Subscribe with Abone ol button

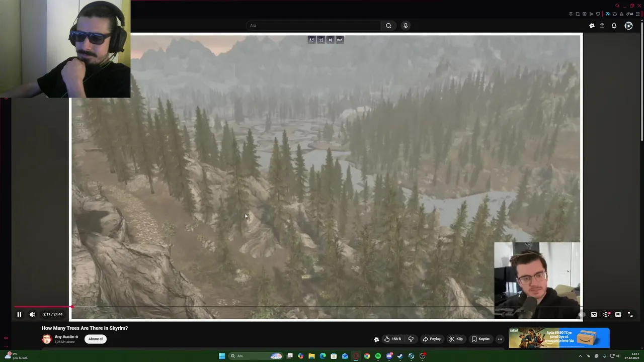[x=96, y=339]
